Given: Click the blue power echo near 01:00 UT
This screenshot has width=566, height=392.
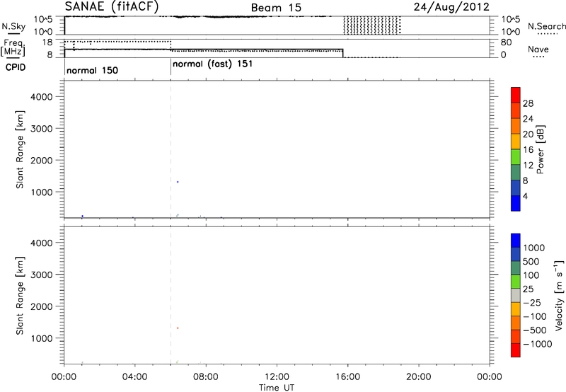Looking at the screenshot, I should coord(83,217).
